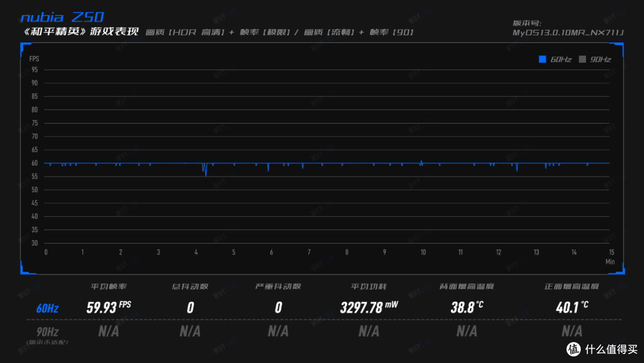The image size is (644, 363).
Task: Click the 总抖动数 column header
Action: 190,287
